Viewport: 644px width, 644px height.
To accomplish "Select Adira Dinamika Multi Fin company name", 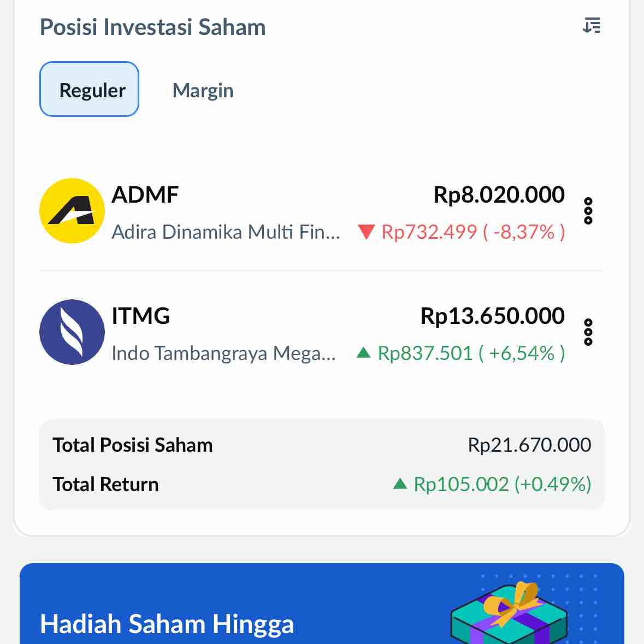I will pos(226,232).
